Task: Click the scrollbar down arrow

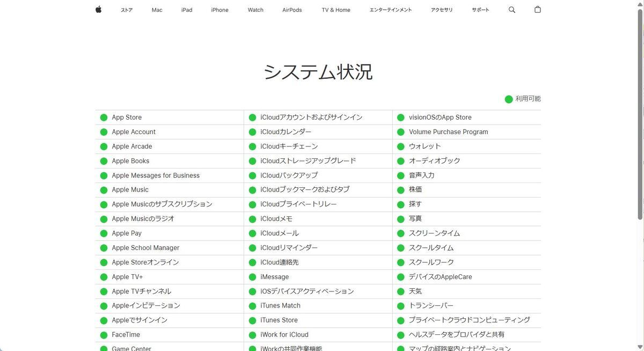Action: pos(640,347)
